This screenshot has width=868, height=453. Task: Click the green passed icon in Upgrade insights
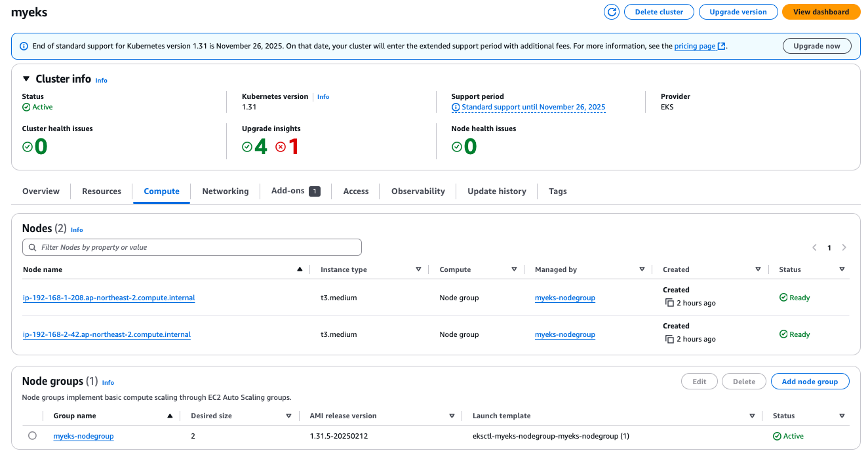pos(247,147)
